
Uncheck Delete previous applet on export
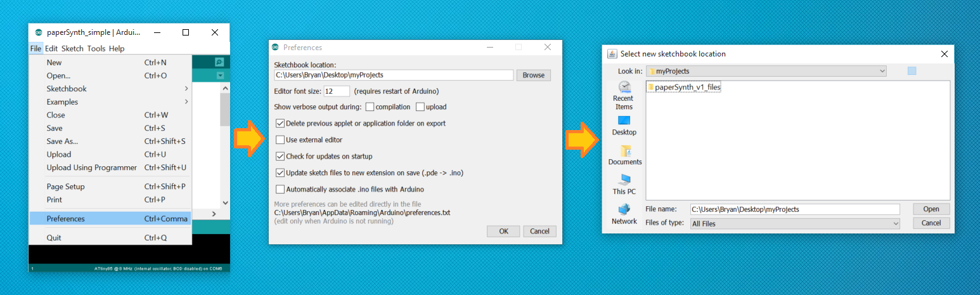click(280, 123)
